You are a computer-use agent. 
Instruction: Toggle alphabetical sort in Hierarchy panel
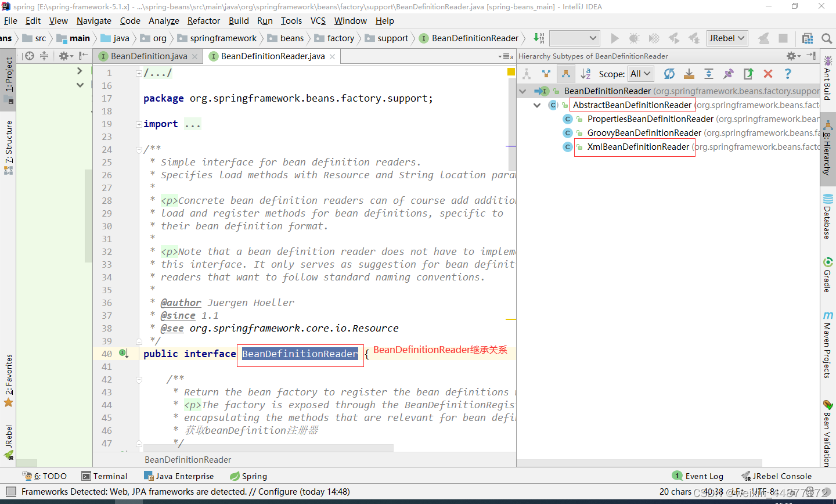tap(586, 74)
